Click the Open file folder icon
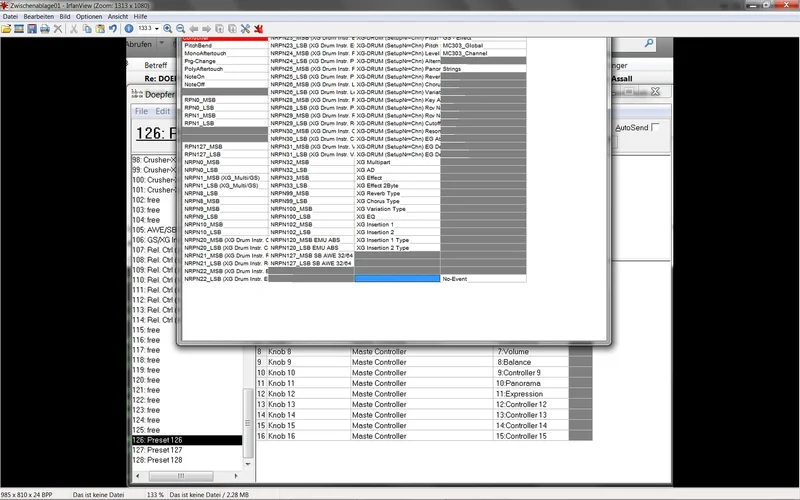The image size is (800, 500). pos(7,29)
